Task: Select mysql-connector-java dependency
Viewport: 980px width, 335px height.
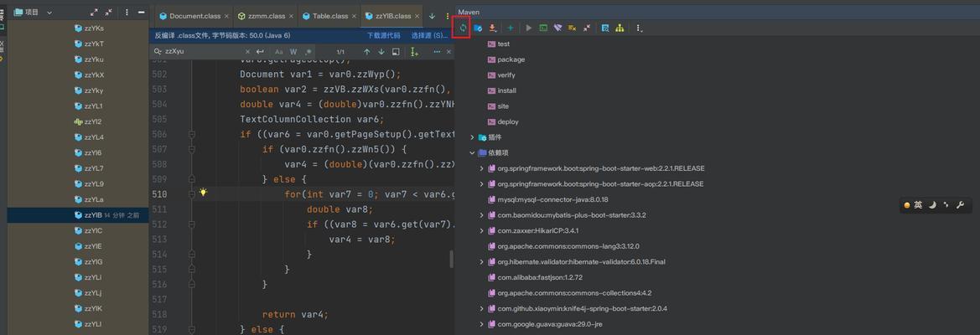Action: 547,199
